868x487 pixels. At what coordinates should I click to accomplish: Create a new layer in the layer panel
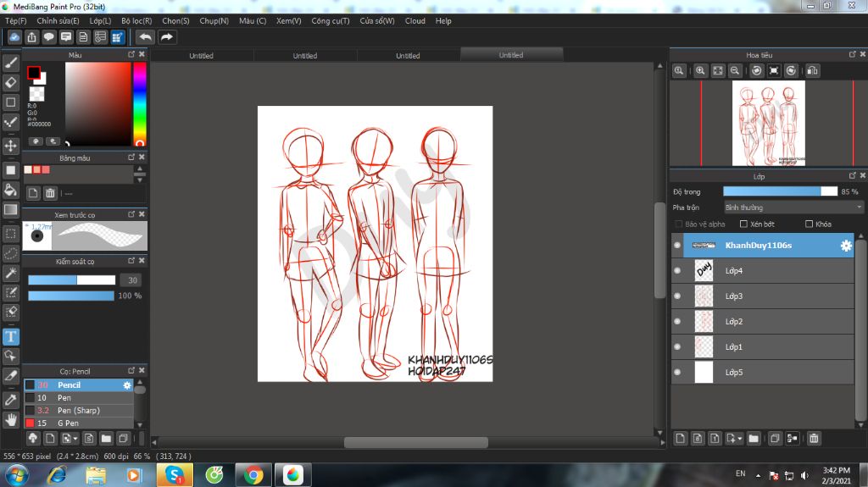pyautogui.click(x=681, y=439)
